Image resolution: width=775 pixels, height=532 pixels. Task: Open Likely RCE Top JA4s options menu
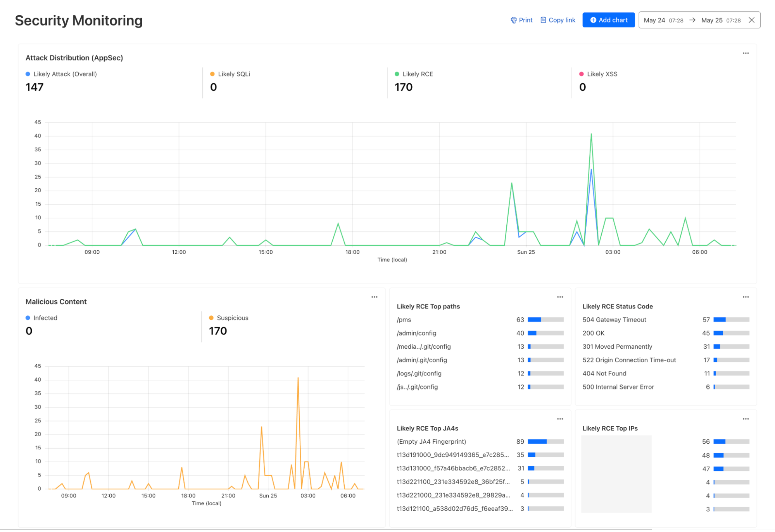point(560,419)
